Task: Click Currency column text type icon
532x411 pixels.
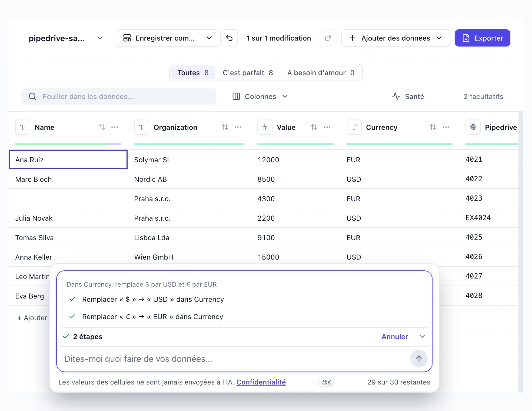Action: 354,127
